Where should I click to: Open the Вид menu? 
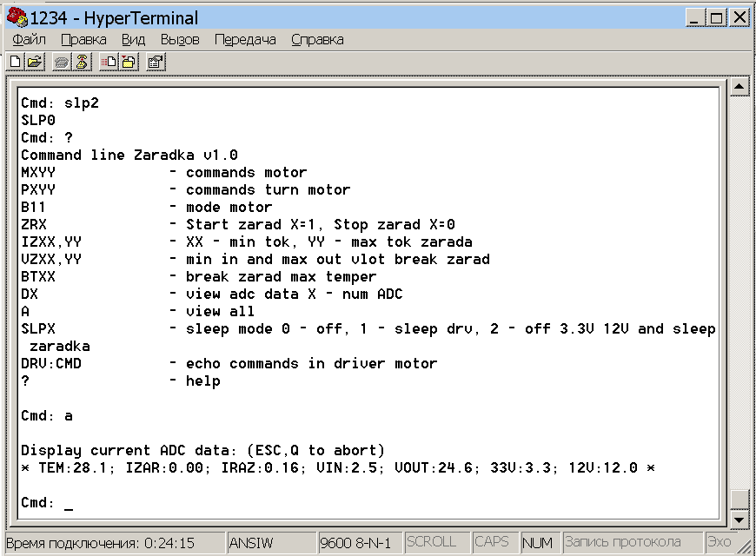[x=133, y=40]
